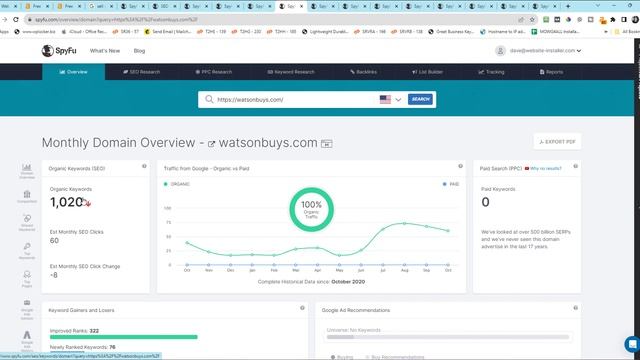Open PPC Research tab
Viewport: 640px width, 360px height.
213,72
